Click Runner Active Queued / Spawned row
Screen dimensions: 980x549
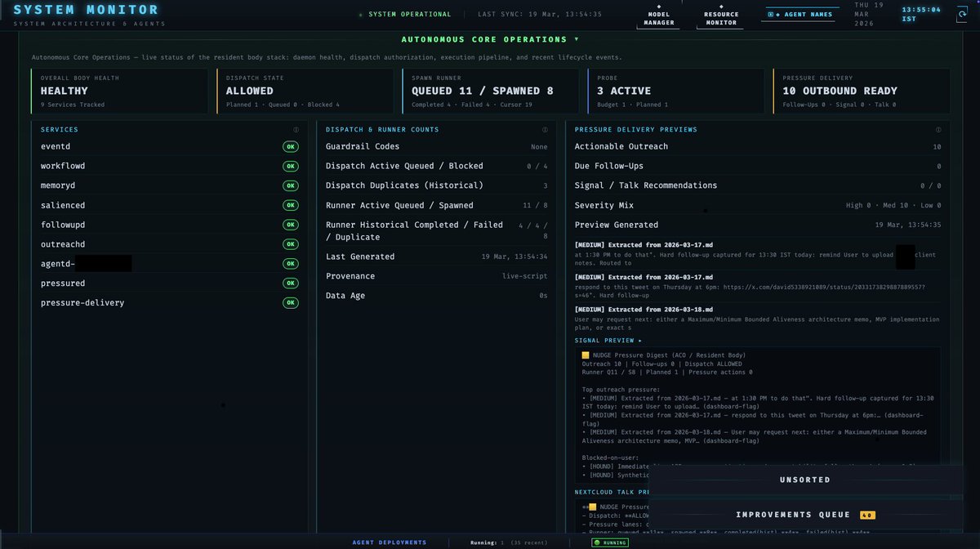(436, 205)
